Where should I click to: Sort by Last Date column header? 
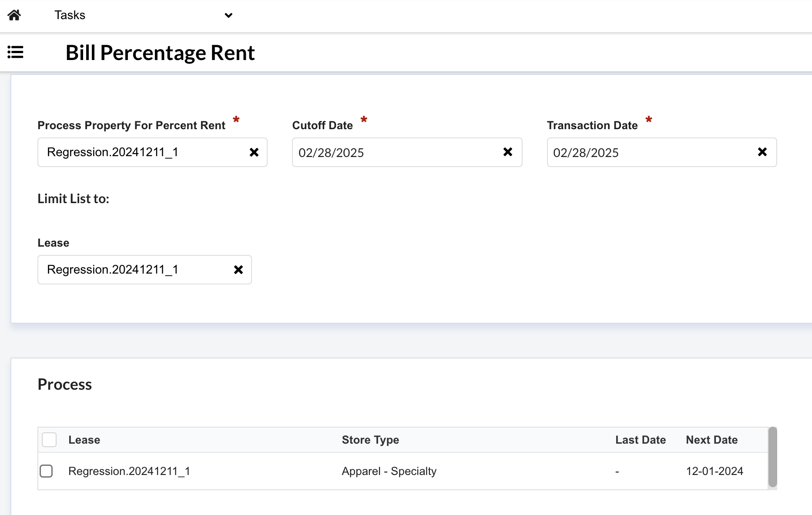(x=641, y=440)
